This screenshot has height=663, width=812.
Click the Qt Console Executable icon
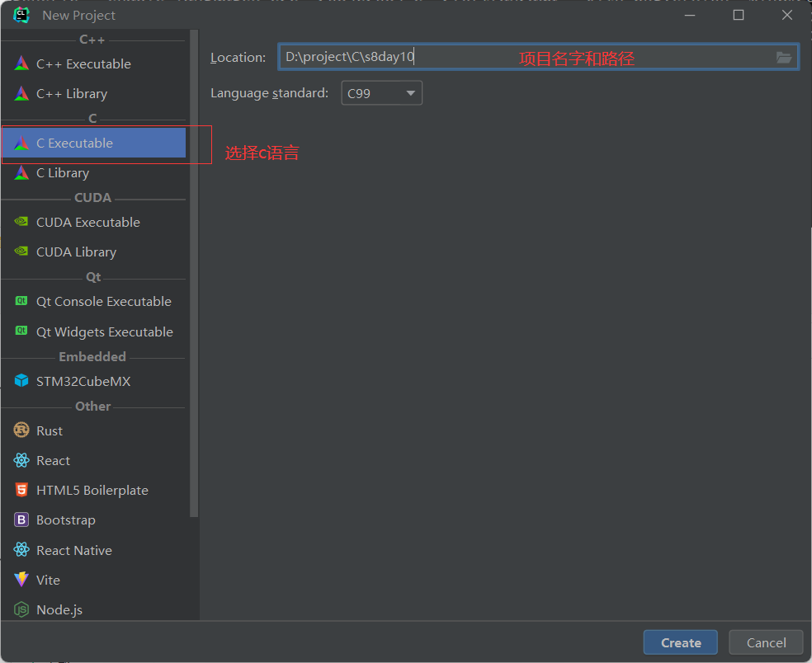(21, 301)
